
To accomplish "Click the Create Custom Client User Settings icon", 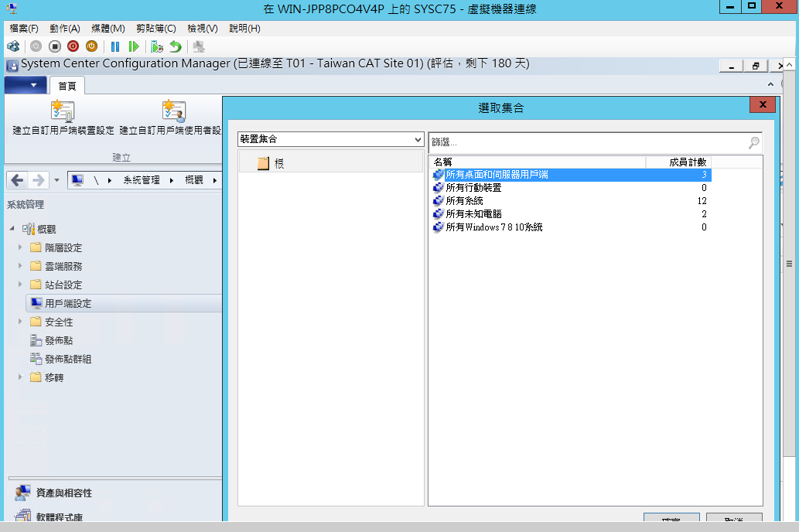I will [174, 111].
